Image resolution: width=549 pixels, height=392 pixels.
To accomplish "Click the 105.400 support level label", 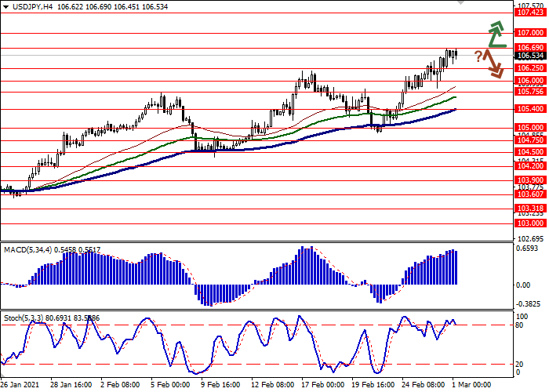I will pyautogui.click(x=530, y=109).
